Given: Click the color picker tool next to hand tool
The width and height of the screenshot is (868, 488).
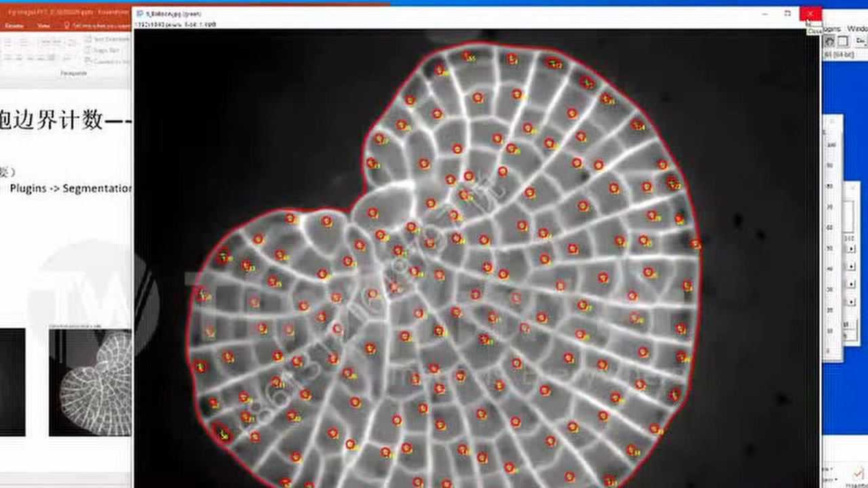Looking at the screenshot, I should 843,41.
